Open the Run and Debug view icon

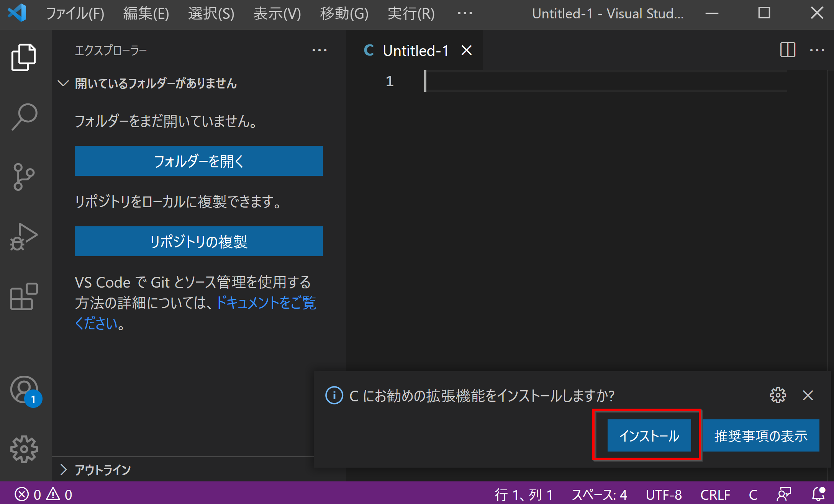pos(24,237)
